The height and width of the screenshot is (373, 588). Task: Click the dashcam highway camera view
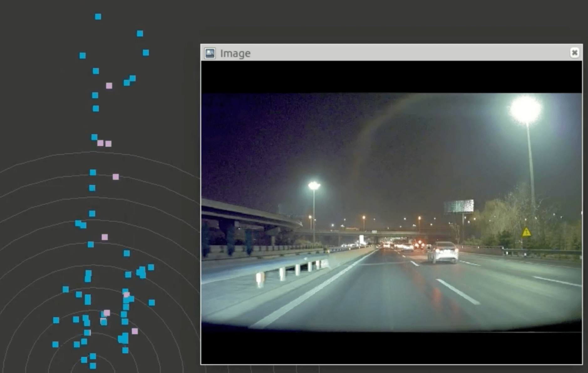391,212
